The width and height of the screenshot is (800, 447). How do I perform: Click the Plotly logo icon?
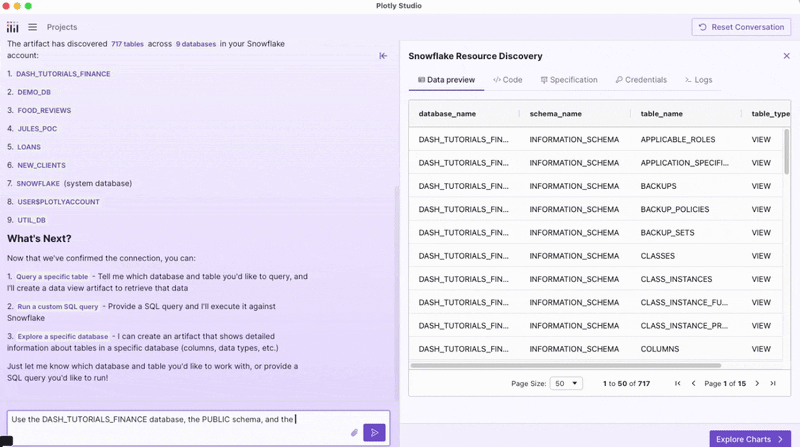coord(13,27)
